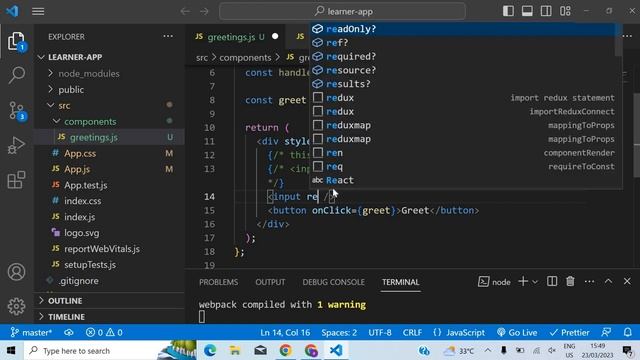Switch to the greetings.js editor tab
Screen dimensions: 640x360
pos(236,37)
